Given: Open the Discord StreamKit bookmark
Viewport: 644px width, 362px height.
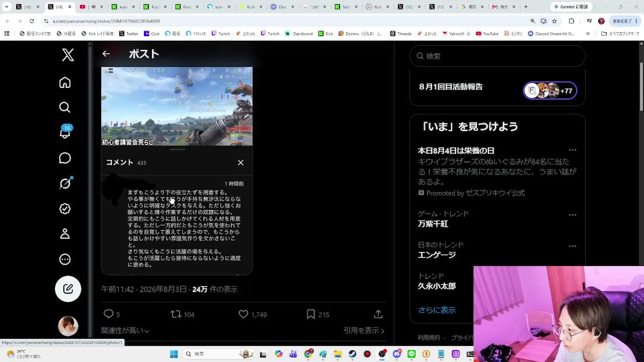Looking at the screenshot, I should coord(551,34).
